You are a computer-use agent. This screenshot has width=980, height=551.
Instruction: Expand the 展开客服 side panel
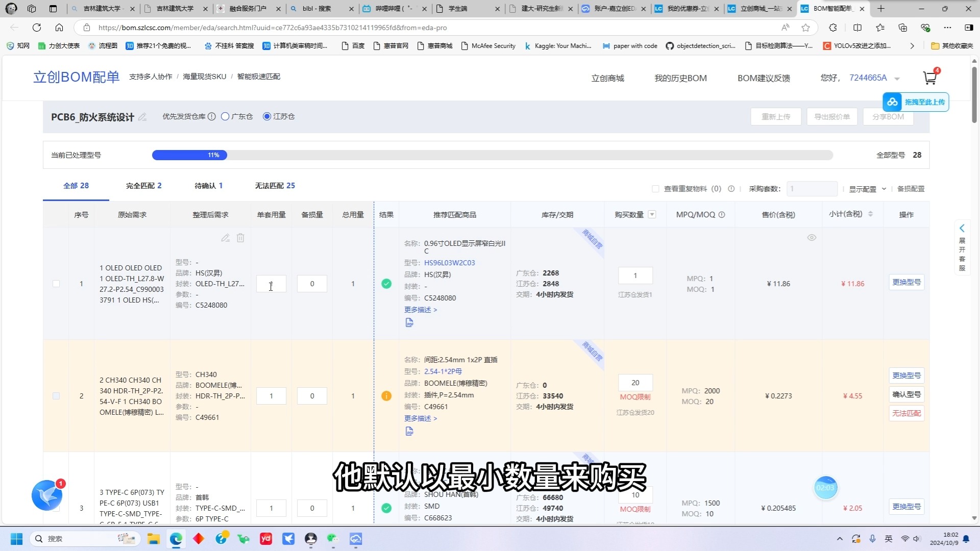point(962,247)
